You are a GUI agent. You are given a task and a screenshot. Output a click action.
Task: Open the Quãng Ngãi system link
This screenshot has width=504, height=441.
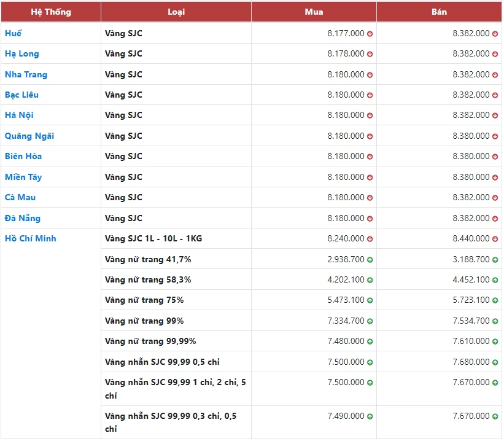pyautogui.click(x=29, y=136)
